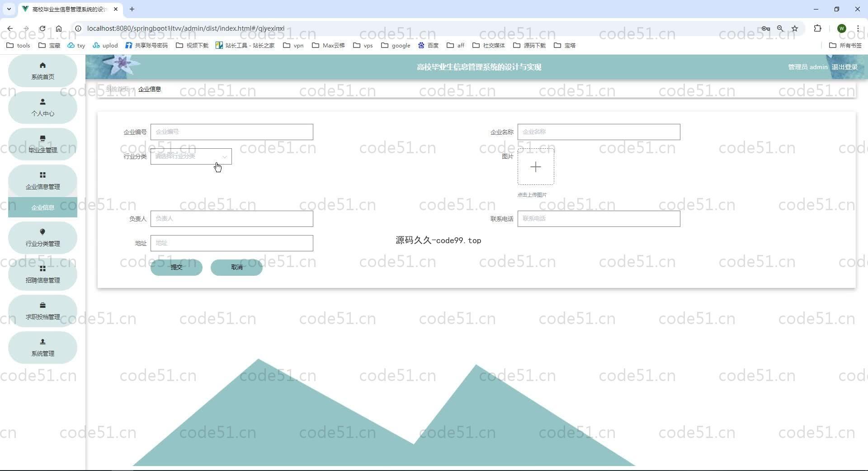
Task: Select the 企业信息 submenu item
Action: tap(42, 207)
